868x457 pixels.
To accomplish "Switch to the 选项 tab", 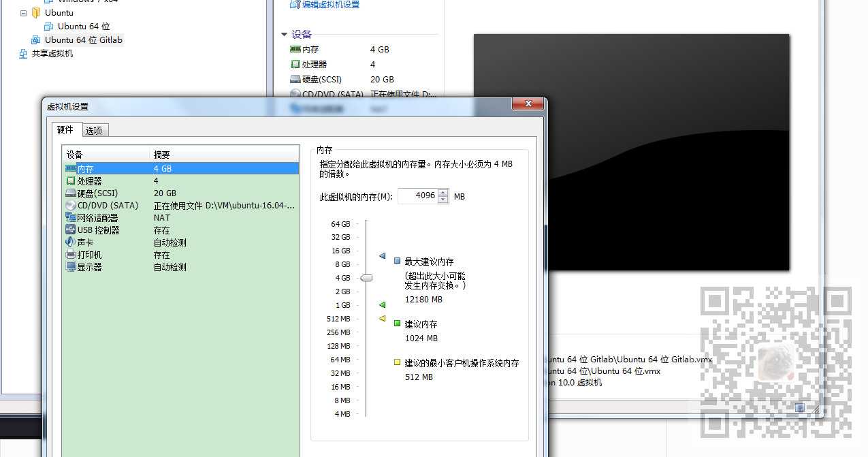I will coord(94,131).
